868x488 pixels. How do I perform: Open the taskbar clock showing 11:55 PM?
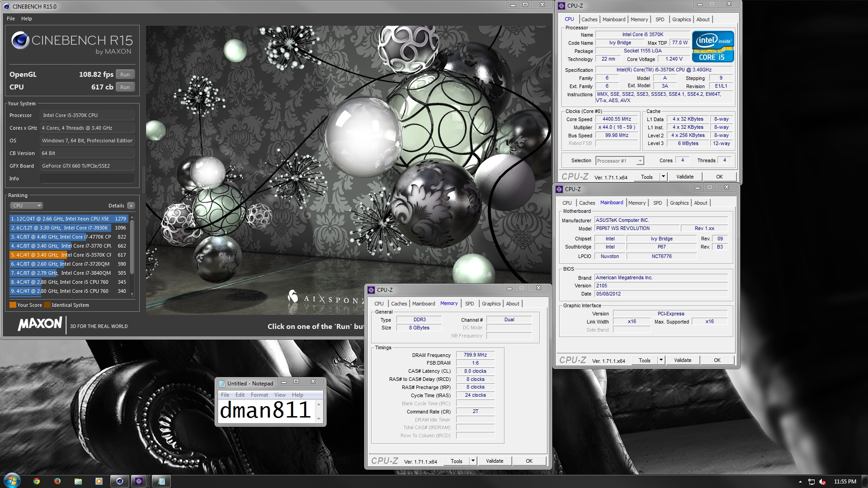tap(845, 482)
